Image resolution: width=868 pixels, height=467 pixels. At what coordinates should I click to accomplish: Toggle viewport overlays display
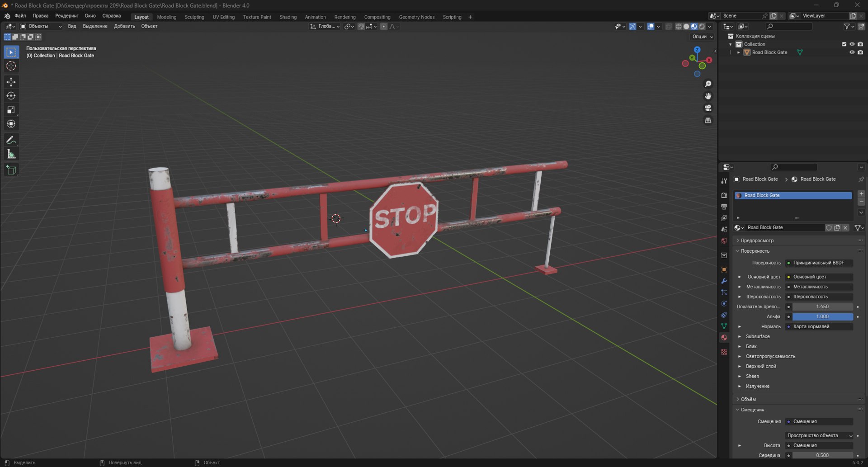click(x=651, y=27)
